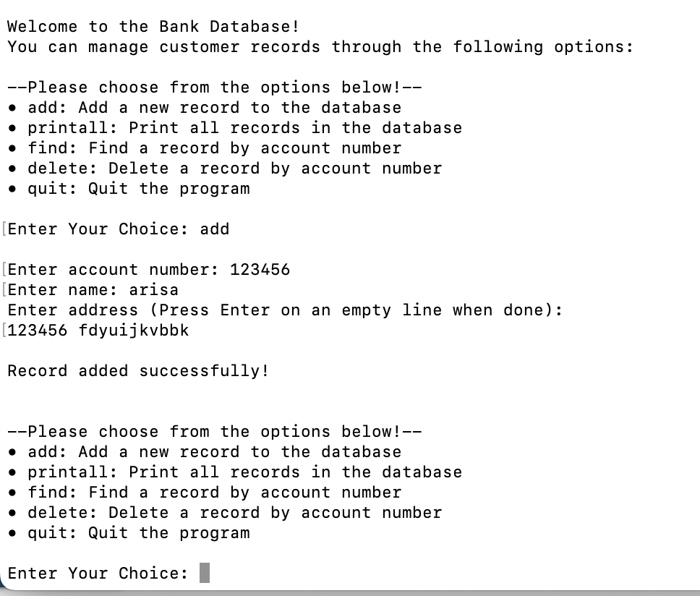The height and width of the screenshot is (596, 700).
Task: Click the typed name 'arisa'
Action: (x=153, y=290)
